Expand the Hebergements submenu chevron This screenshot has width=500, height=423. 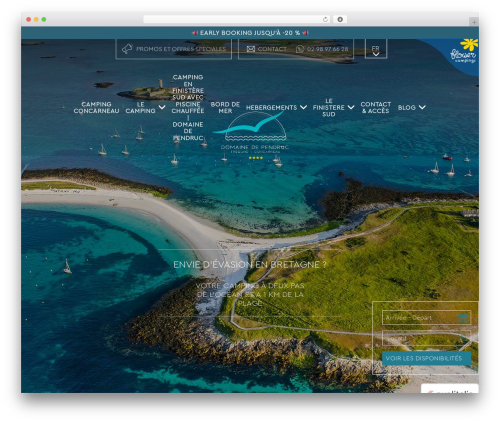point(303,107)
